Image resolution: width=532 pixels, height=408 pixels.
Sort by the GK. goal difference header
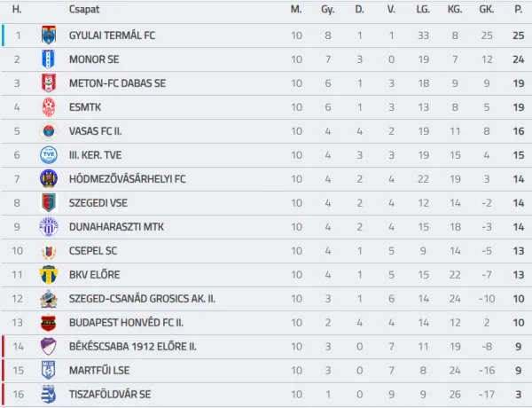tap(486, 9)
